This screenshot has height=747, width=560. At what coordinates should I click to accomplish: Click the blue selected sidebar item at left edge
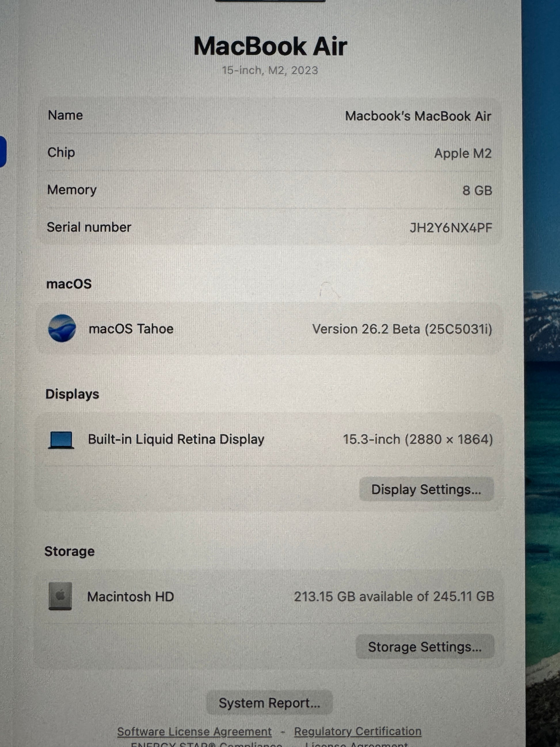(3, 151)
